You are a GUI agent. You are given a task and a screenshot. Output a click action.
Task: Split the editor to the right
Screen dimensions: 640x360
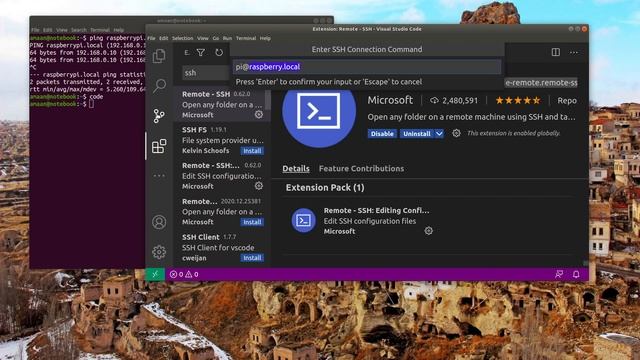(556, 52)
